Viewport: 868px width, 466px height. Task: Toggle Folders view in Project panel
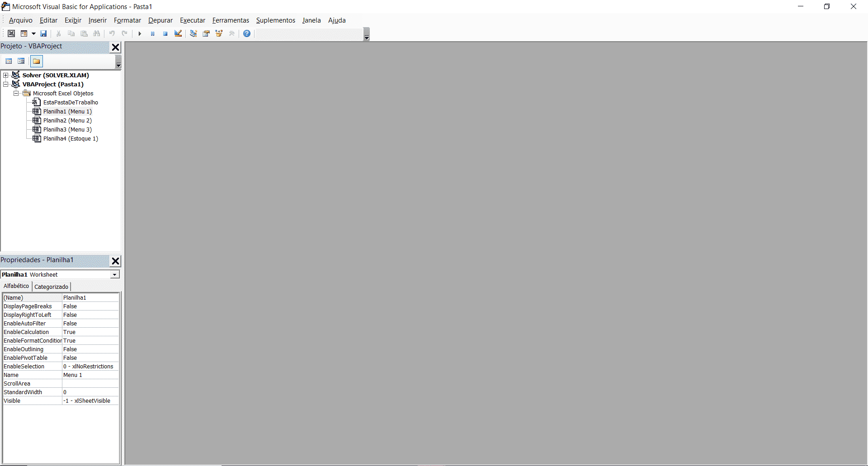pos(37,61)
